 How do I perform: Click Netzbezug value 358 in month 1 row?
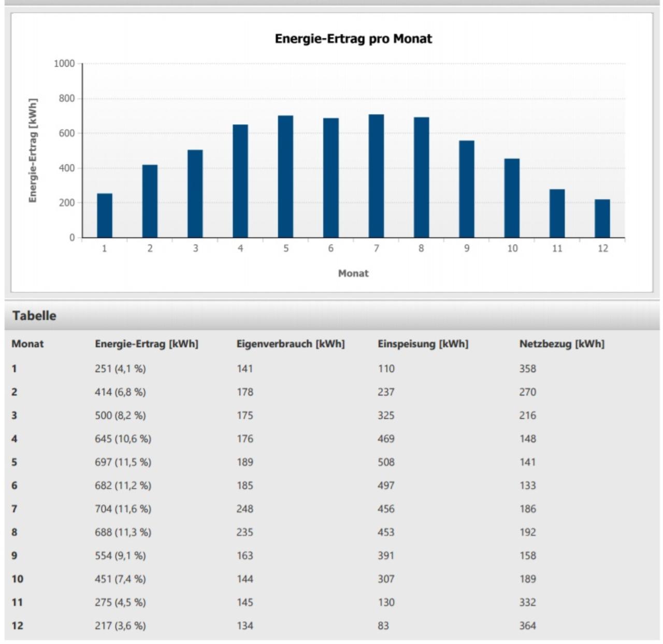528,369
